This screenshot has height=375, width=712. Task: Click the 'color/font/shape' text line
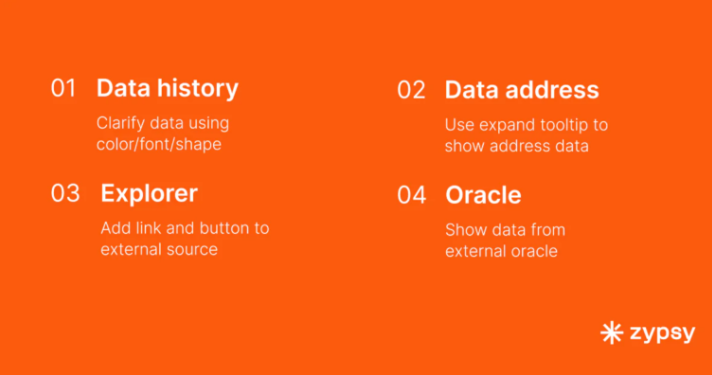pos(159,144)
